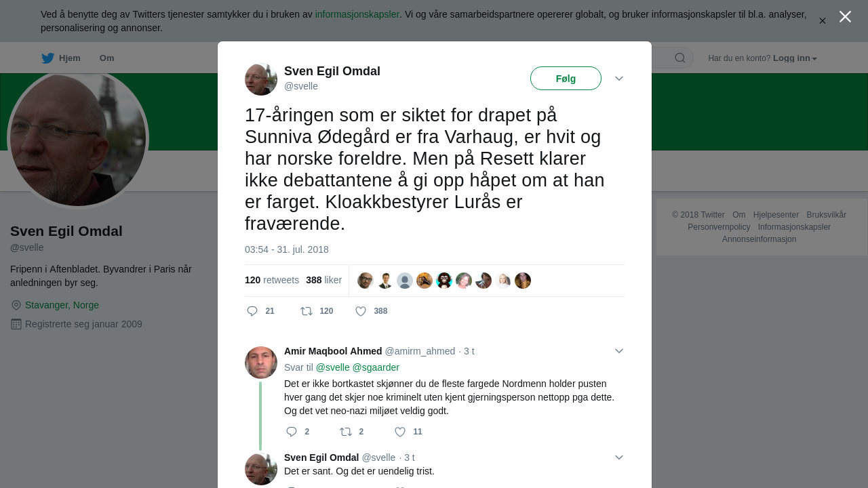Open the Om menu item
This screenshot has width=868, height=488.
[106, 58]
